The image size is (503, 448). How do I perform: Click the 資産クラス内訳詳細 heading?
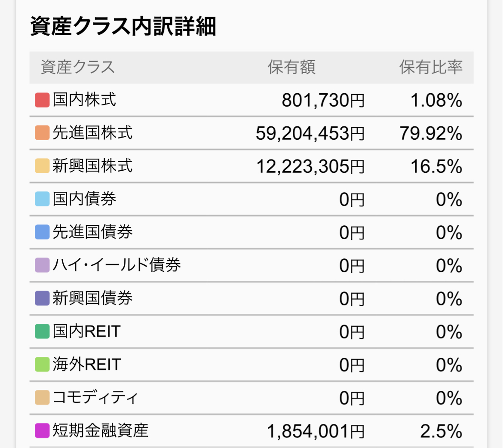pyautogui.click(x=123, y=27)
